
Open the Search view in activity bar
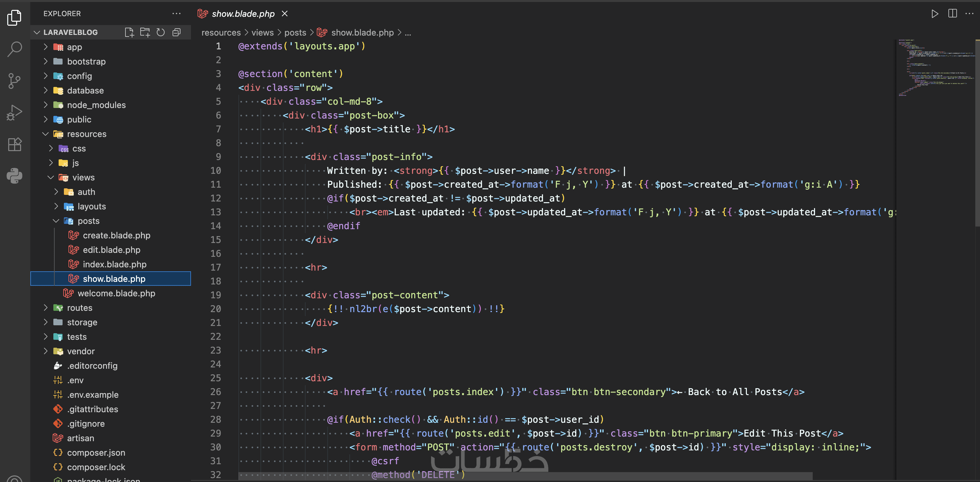[x=14, y=49]
